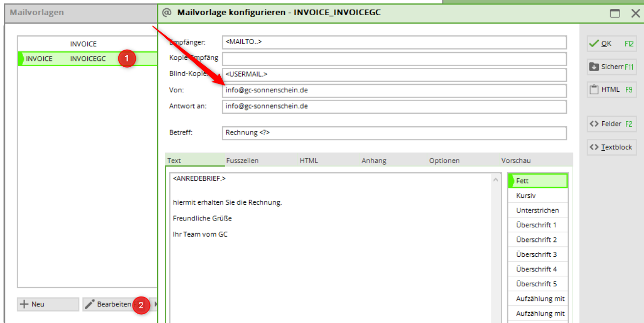This screenshot has height=323, width=644.
Task: Select Kursiv in the formatting list
Action: pos(538,196)
